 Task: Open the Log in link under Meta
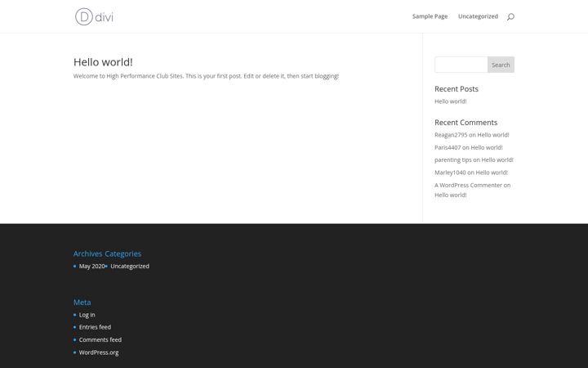pos(87,315)
